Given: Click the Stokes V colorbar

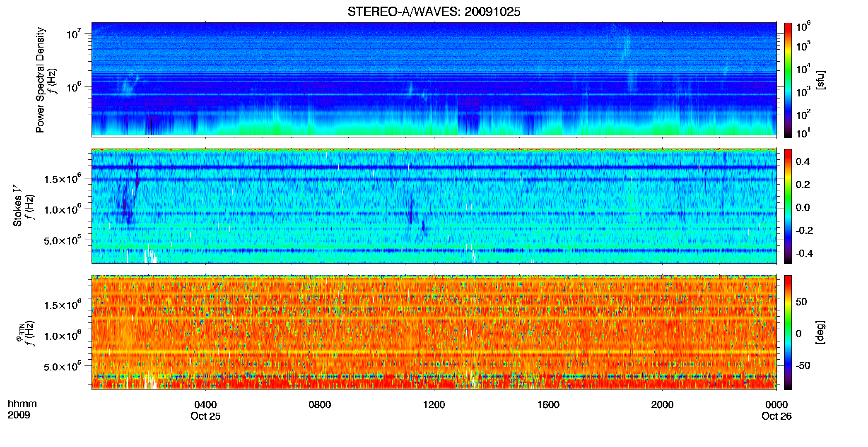Looking at the screenshot, I should 788,206.
